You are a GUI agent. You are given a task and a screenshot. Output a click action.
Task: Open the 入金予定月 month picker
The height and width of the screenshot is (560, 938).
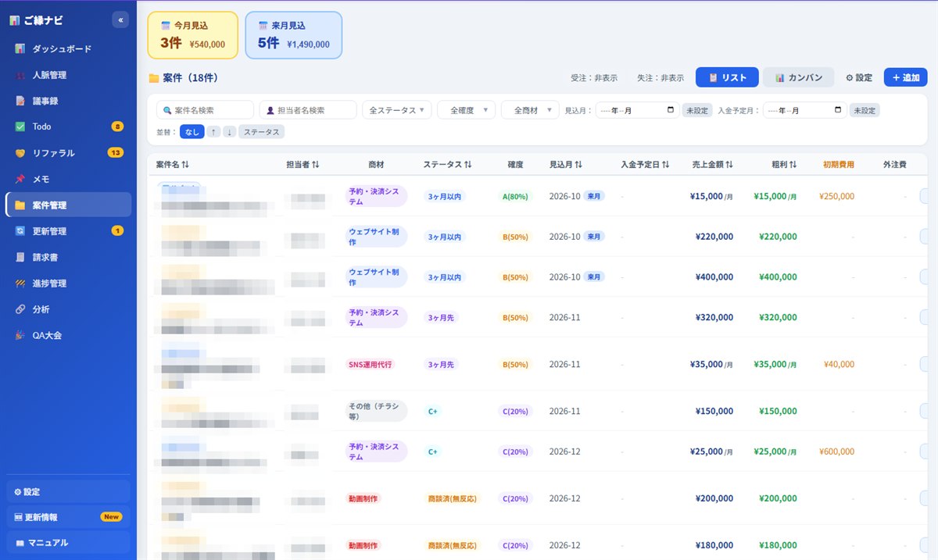point(804,110)
